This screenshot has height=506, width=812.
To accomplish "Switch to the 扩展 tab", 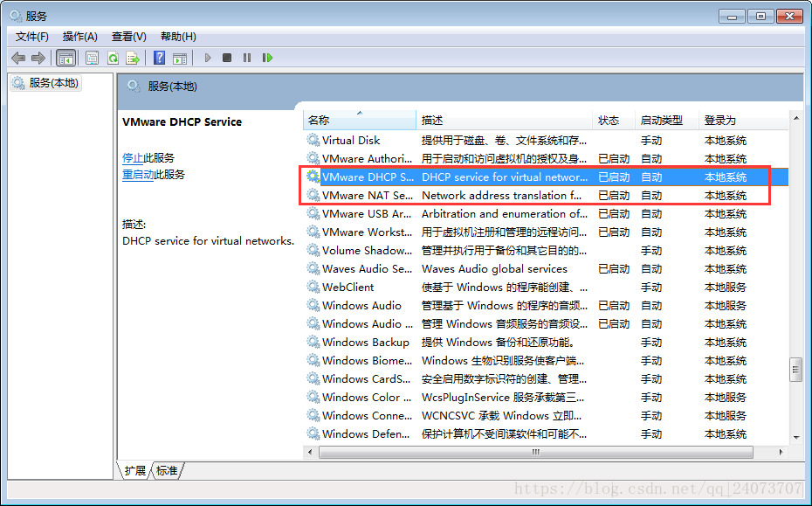I will 135,470.
